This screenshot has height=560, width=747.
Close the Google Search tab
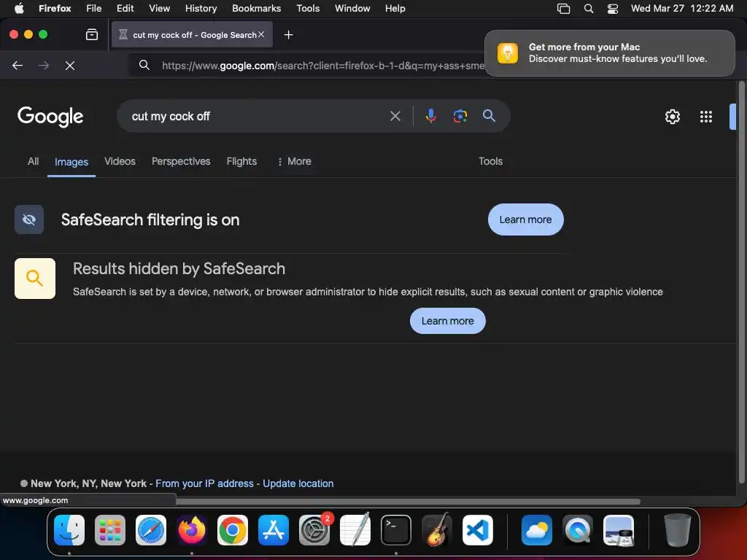[261, 34]
